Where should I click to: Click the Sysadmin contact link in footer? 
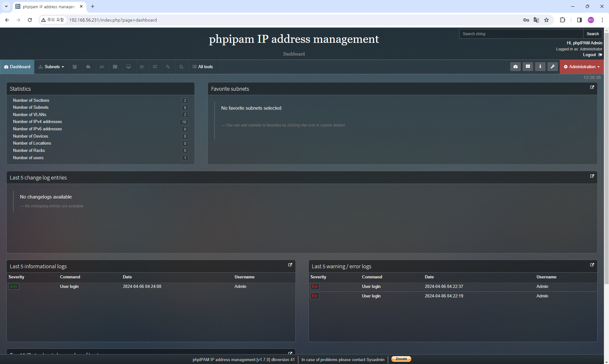pyautogui.click(x=375, y=360)
